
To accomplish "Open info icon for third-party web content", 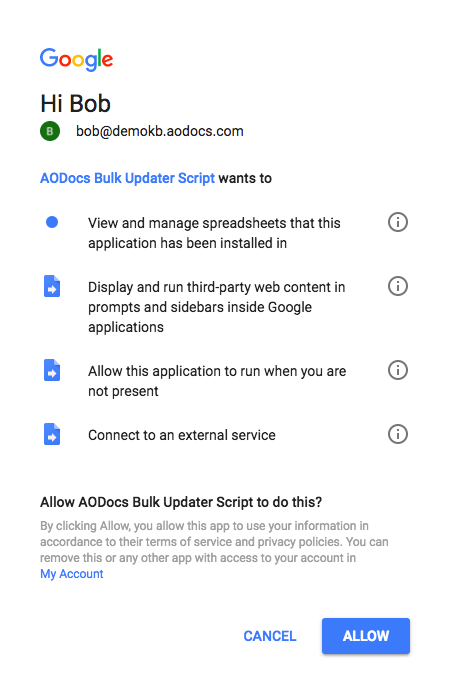I will 398,286.
